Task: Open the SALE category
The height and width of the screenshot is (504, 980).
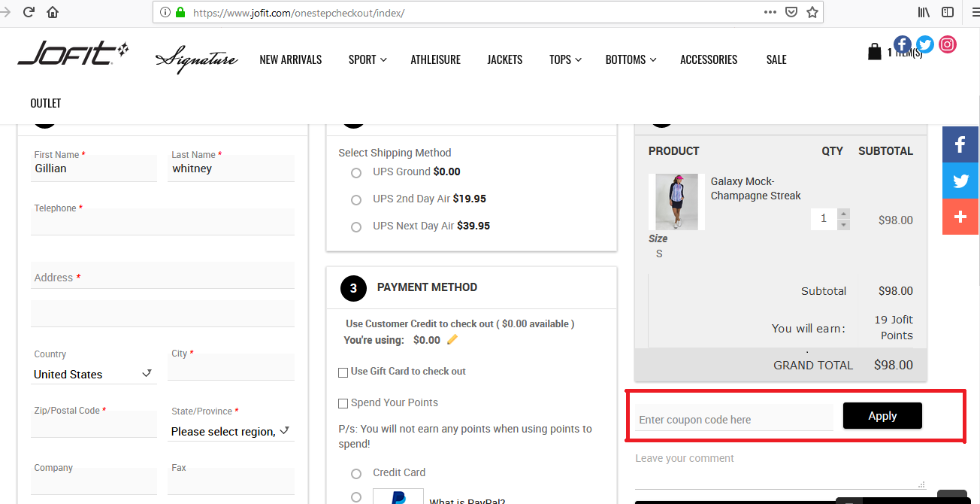Action: [x=776, y=59]
